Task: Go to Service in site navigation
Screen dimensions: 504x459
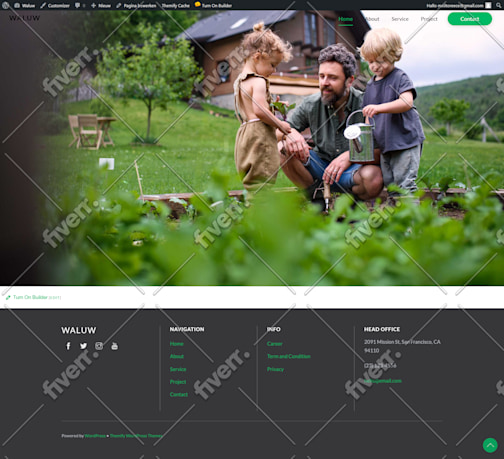Action: pos(400,19)
